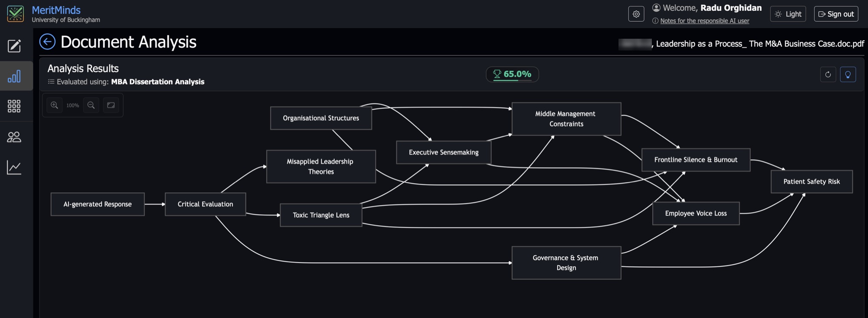The width and height of the screenshot is (868, 318).
Task: Click the Analysis Results heading
Action: (83, 69)
